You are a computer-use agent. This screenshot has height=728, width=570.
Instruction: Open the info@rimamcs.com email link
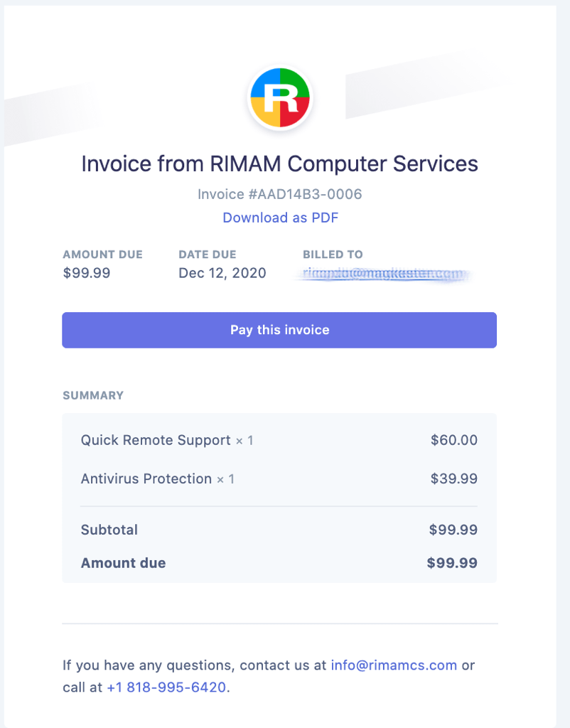[394, 665]
